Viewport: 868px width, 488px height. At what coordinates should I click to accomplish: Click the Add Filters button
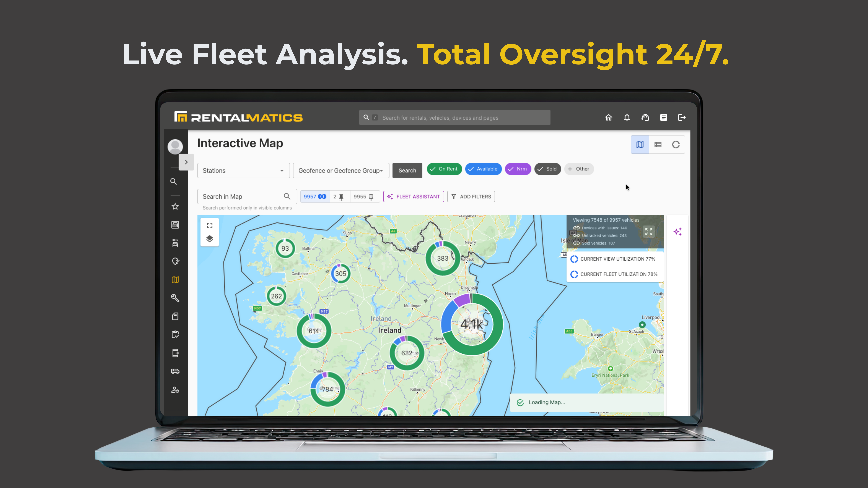(x=471, y=197)
